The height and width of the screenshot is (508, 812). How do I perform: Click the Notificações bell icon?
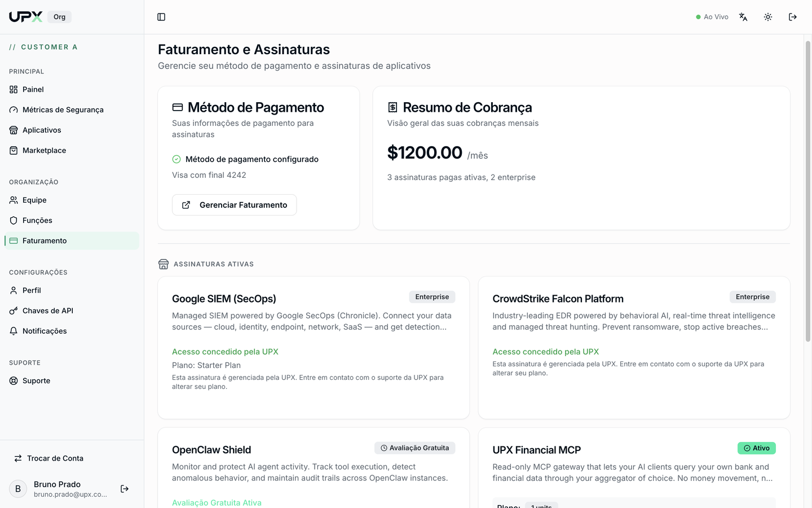(x=14, y=331)
